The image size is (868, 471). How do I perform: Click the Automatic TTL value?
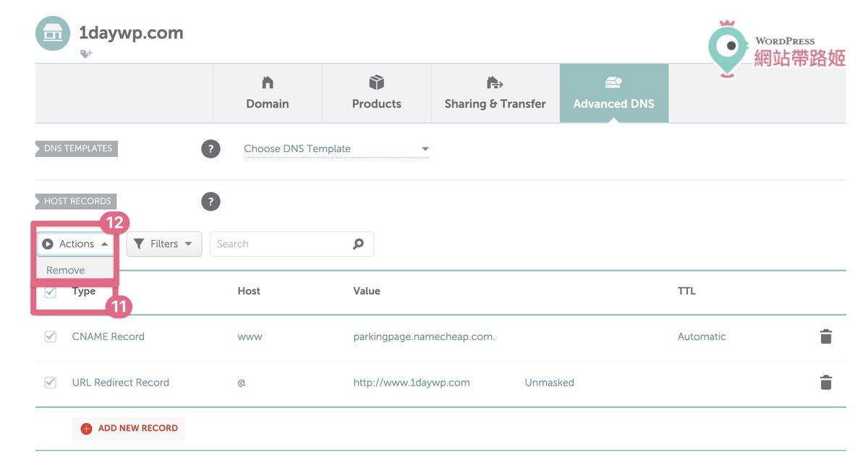[x=702, y=336]
